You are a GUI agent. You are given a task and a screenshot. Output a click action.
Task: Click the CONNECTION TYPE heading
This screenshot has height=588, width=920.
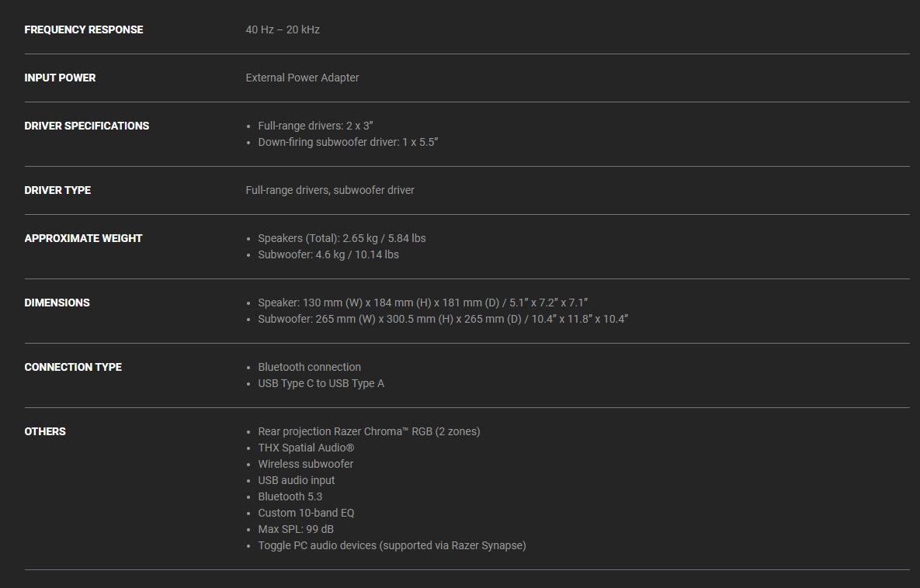pyautogui.click(x=73, y=368)
